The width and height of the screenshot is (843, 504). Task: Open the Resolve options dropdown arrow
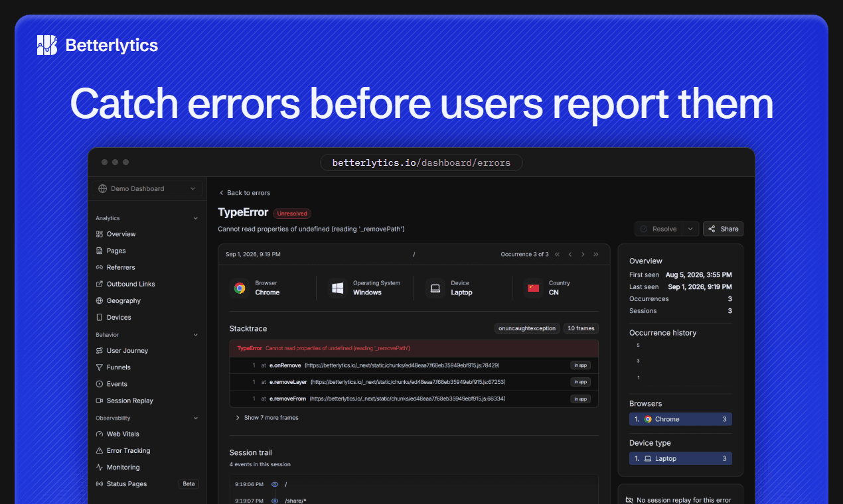click(690, 229)
